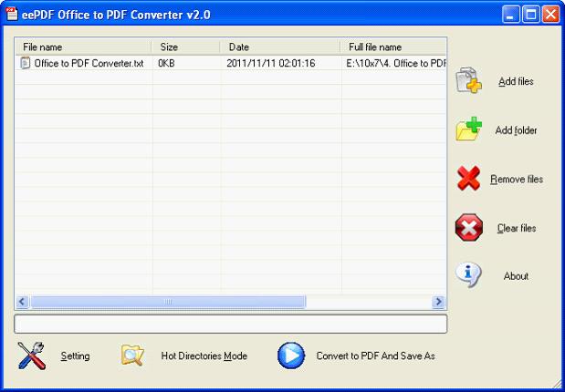Click the red octagon Clear files icon
565x392 pixels.
469,227
